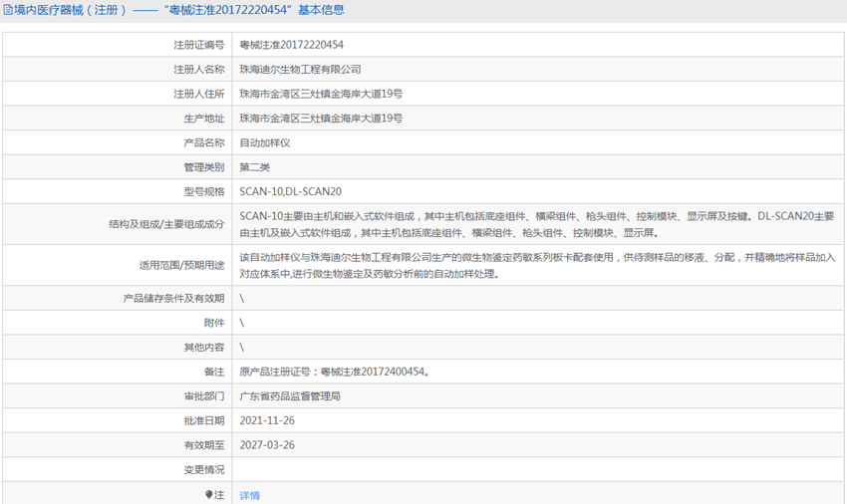Select the intended-use text starting with 该自动加样仪
Viewport: 847px width, 504px height.
537,265
